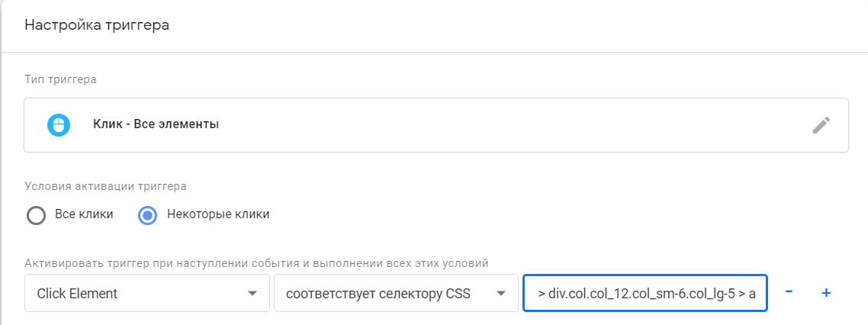The height and width of the screenshot is (325, 868).
Task: Click the "Все клики" label text
Action: click(84, 214)
